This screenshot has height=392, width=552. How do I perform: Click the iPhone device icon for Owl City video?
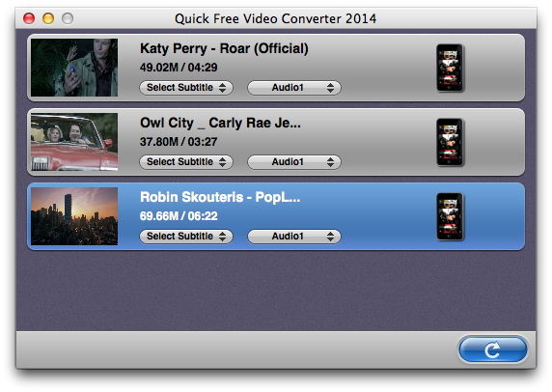450,142
